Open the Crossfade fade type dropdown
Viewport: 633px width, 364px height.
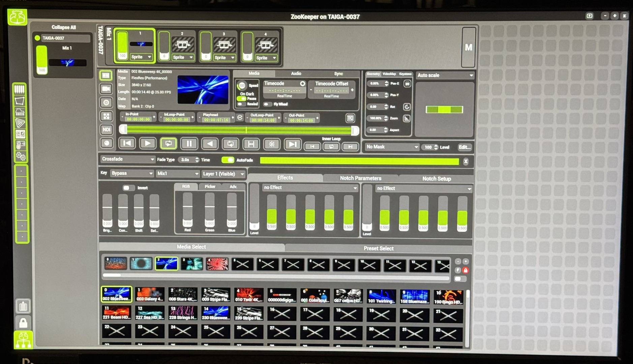(x=128, y=159)
